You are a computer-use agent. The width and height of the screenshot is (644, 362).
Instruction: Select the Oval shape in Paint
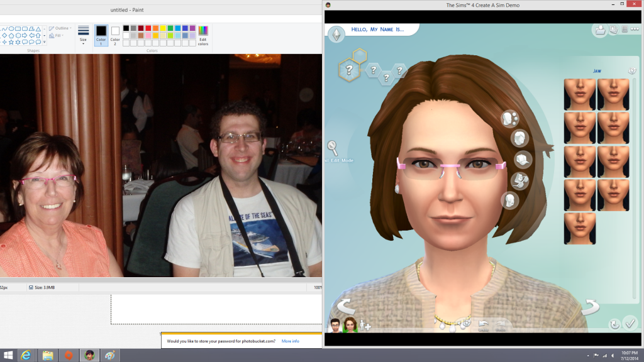coord(11,29)
